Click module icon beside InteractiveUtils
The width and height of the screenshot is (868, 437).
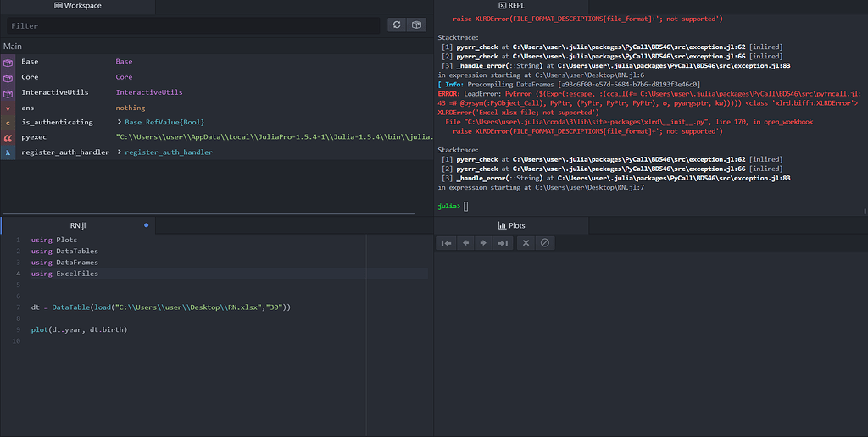[x=8, y=93]
